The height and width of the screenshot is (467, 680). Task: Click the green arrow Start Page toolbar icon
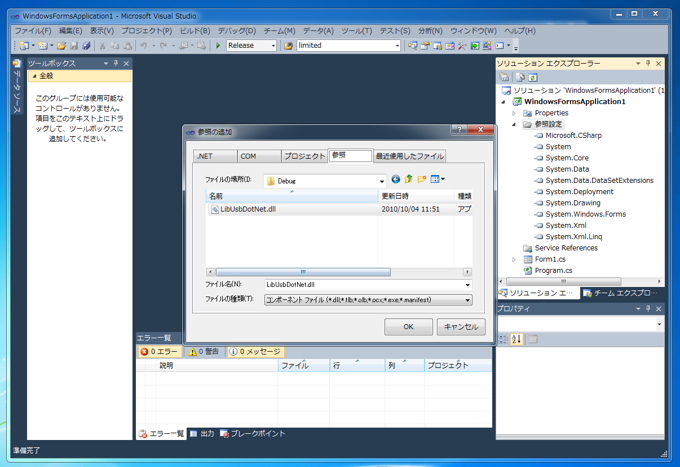point(475,46)
